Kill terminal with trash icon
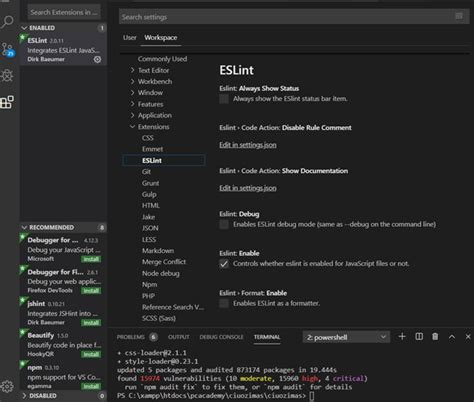Viewport: 474px width, 402px height. (435, 336)
